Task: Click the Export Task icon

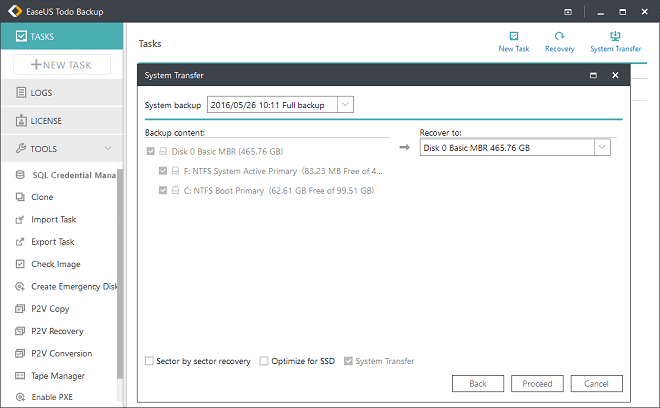Action: [20, 242]
